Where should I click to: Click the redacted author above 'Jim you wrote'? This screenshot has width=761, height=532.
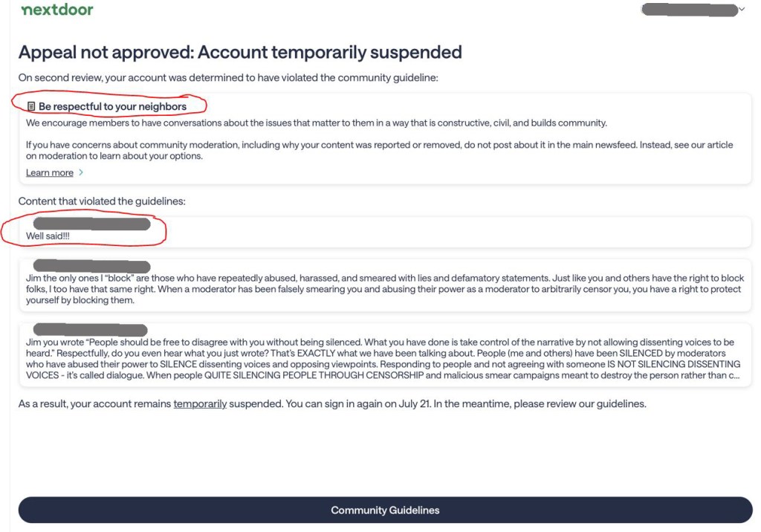point(90,330)
